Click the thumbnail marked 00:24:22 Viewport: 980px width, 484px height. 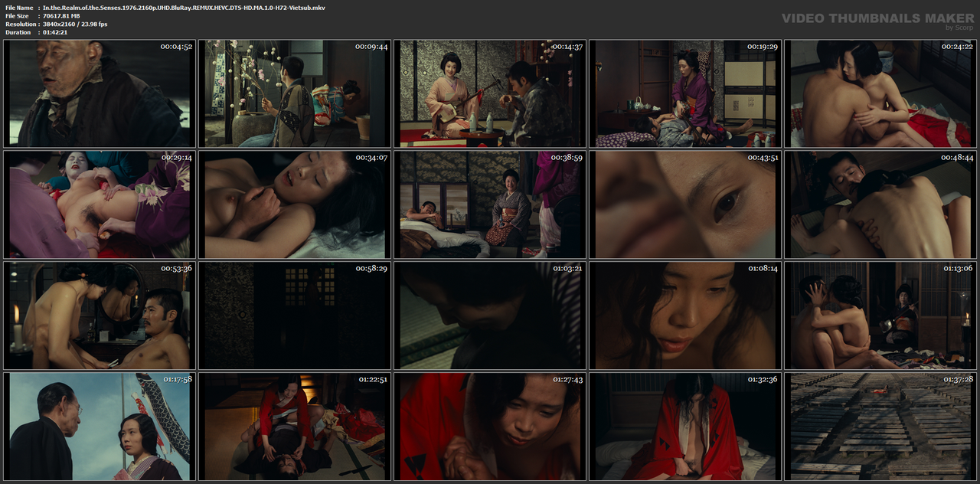(x=880, y=93)
